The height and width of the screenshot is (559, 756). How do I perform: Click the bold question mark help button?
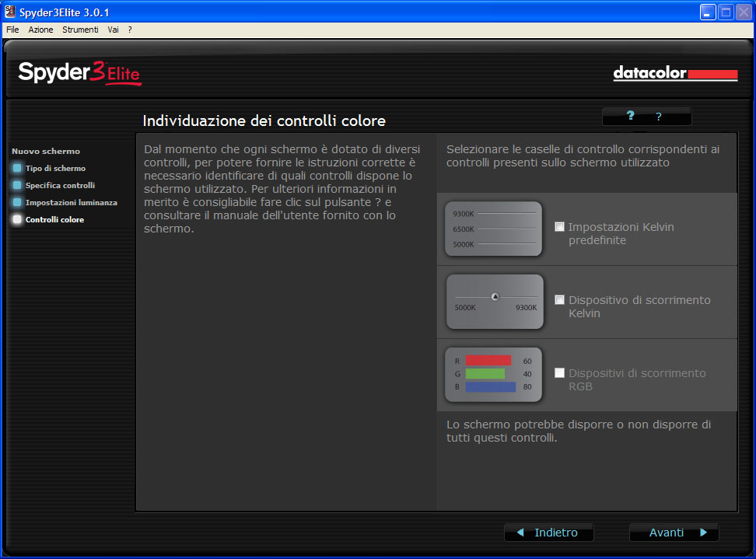(x=630, y=116)
